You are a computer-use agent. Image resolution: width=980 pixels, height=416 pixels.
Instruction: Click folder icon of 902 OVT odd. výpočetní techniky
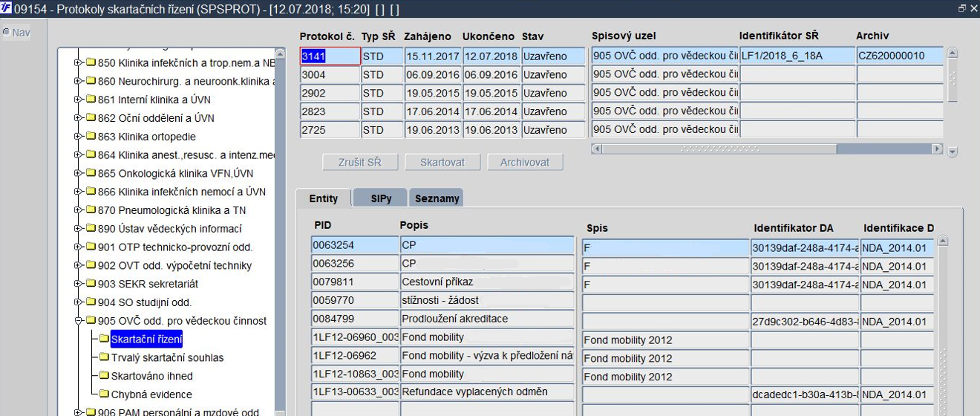(x=91, y=265)
